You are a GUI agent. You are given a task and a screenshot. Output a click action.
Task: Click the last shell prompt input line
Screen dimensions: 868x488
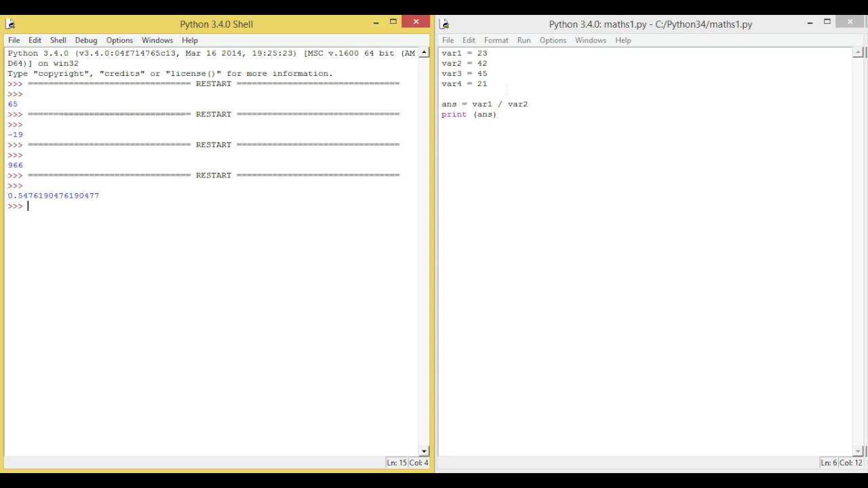coord(212,206)
